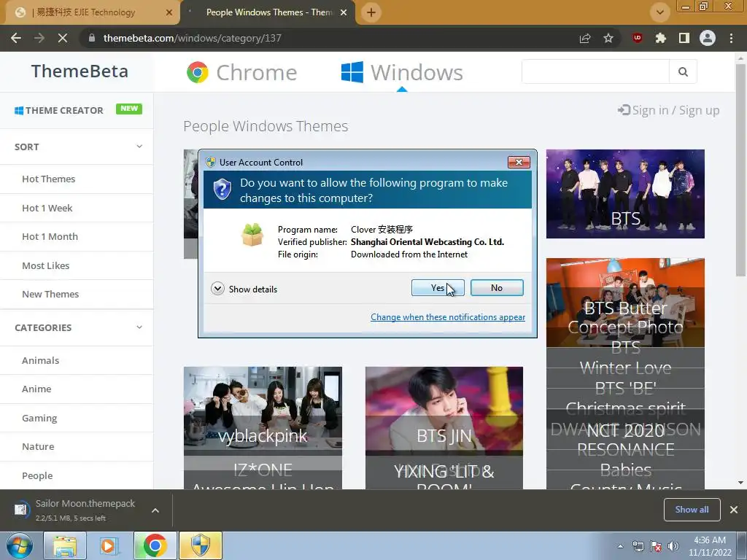Image resolution: width=747 pixels, height=560 pixels.
Task: Click Change when these notifications appear
Action: [x=448, y=317]
